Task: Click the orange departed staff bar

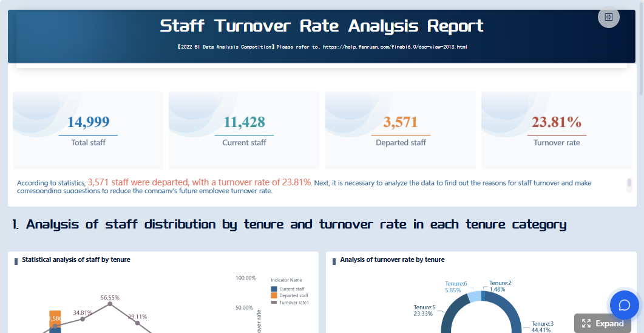Action: click(x=55, y=318)
